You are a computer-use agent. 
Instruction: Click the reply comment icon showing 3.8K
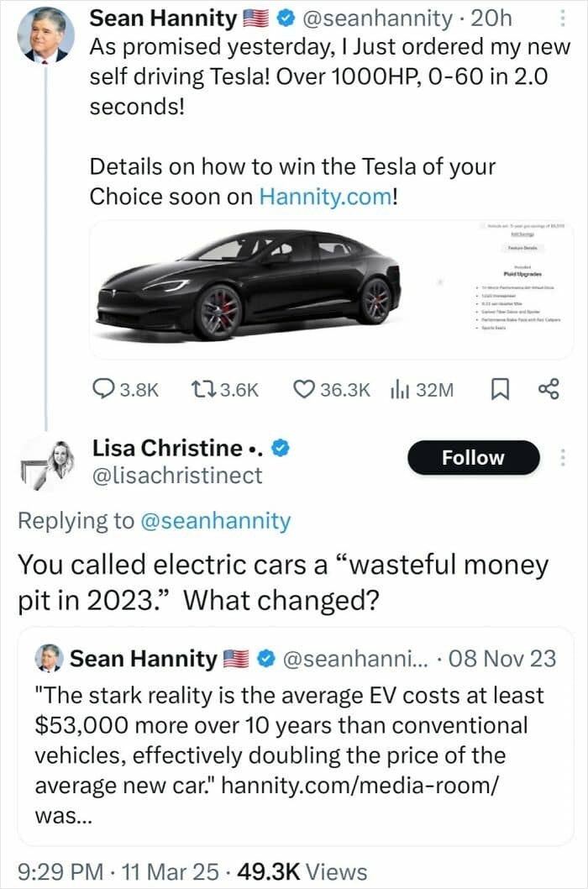(x=102, y=389)
